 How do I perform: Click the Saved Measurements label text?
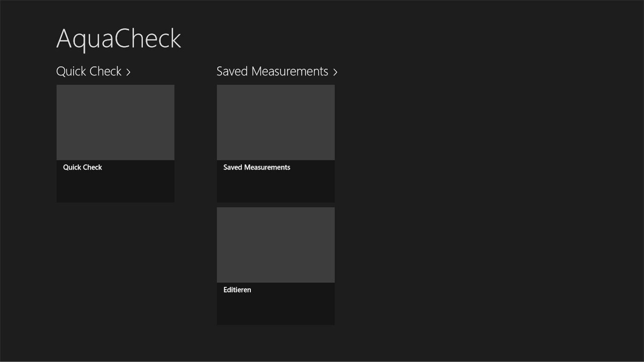click(x=256, y=167)
